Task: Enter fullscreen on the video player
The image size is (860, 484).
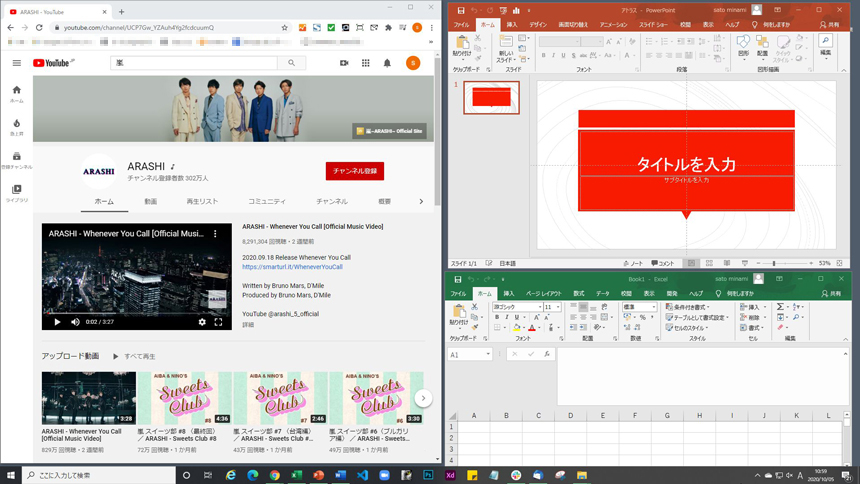Action: [x=218, y=322]
